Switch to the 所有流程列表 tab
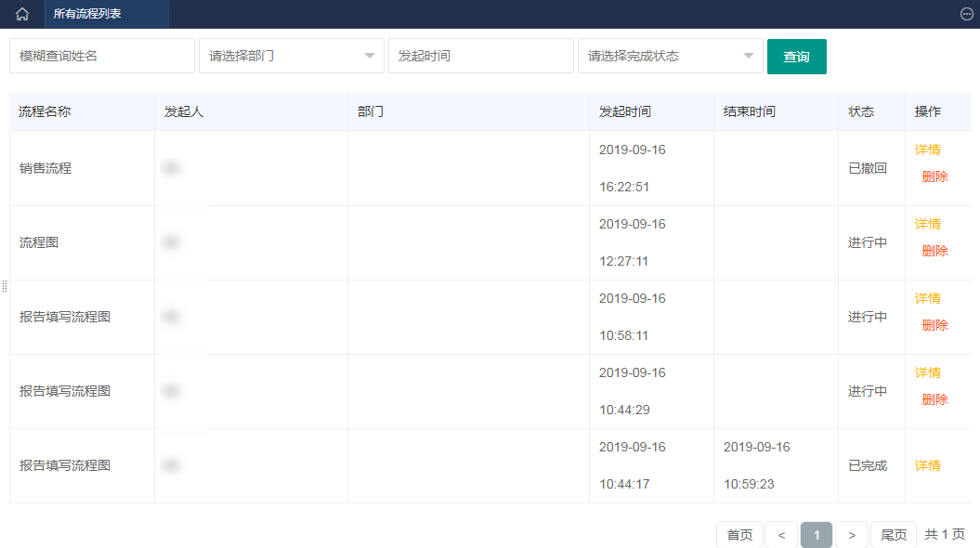 (x=87, y=14)
